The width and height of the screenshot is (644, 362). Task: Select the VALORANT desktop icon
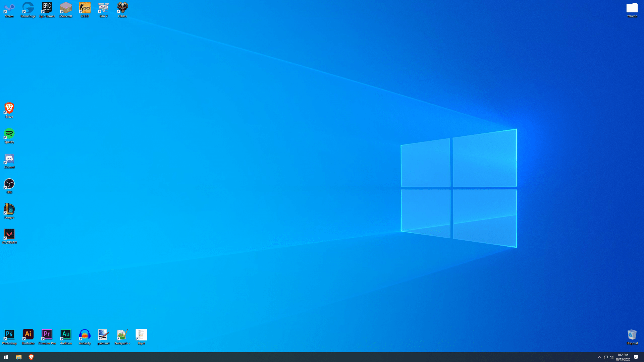pos(9,235)
